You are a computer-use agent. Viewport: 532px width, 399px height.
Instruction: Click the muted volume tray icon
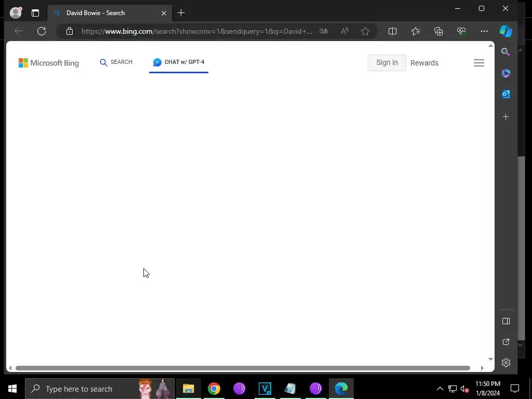pos(465,389)
